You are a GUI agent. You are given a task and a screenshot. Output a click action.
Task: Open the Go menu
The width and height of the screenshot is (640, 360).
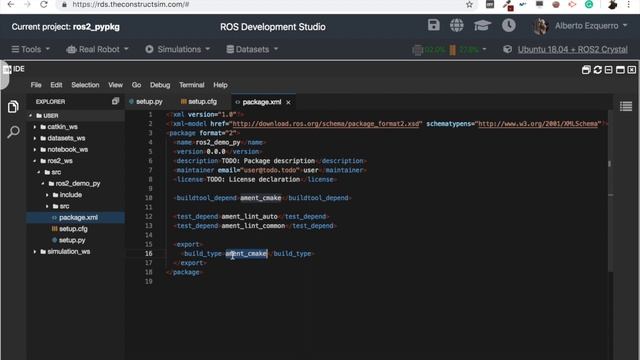coord(136,85)
